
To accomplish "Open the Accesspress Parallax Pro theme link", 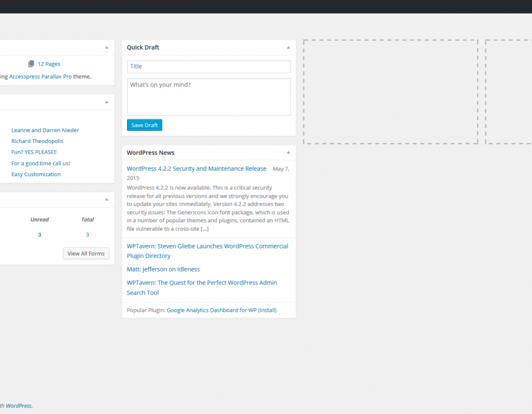I will tap(40, 77).
